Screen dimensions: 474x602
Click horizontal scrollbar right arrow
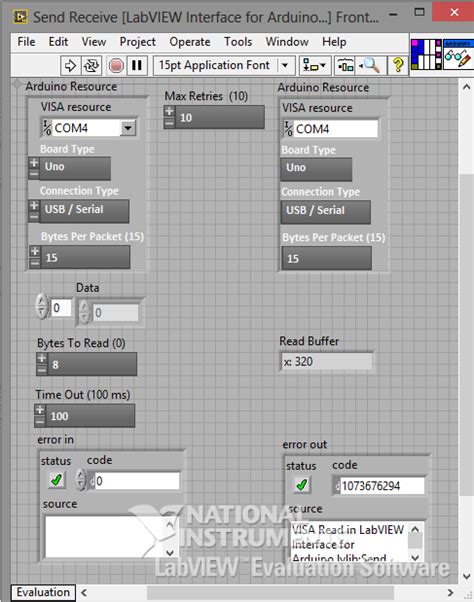click(x=451, y=593)
